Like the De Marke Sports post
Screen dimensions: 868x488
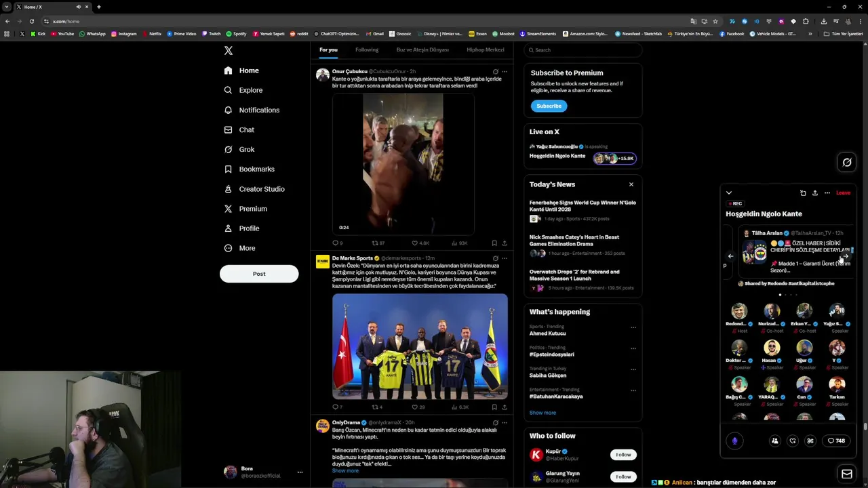(x=418, y=407)
